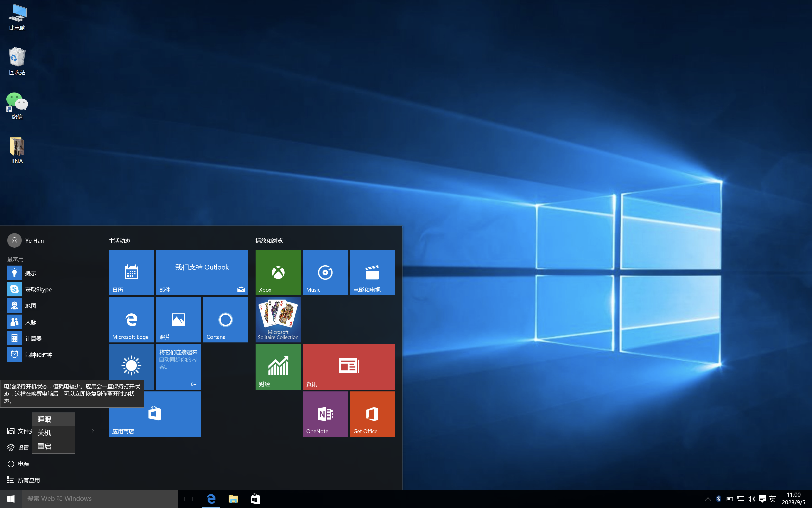The height and width of the screenshot is (508, 812).
Task: Open Task View on the taskbar
Action: (x=188, y=499)
